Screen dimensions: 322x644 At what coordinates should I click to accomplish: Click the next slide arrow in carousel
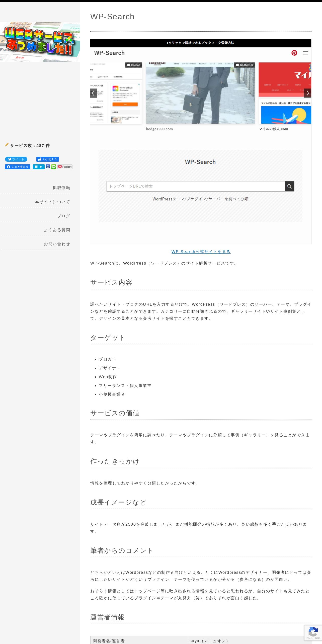(308, 93)
